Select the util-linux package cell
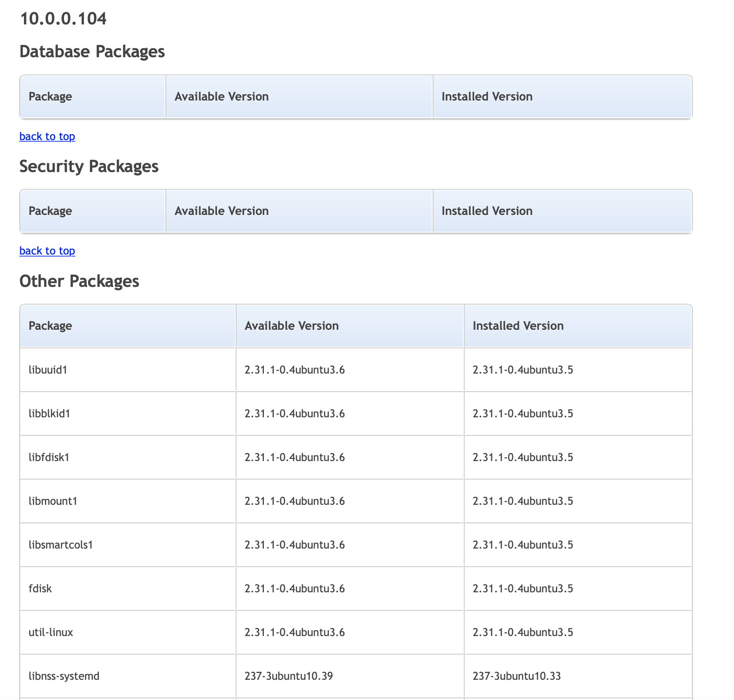The width and height of the screenshot is (734, 700). [x=128, y=632]
